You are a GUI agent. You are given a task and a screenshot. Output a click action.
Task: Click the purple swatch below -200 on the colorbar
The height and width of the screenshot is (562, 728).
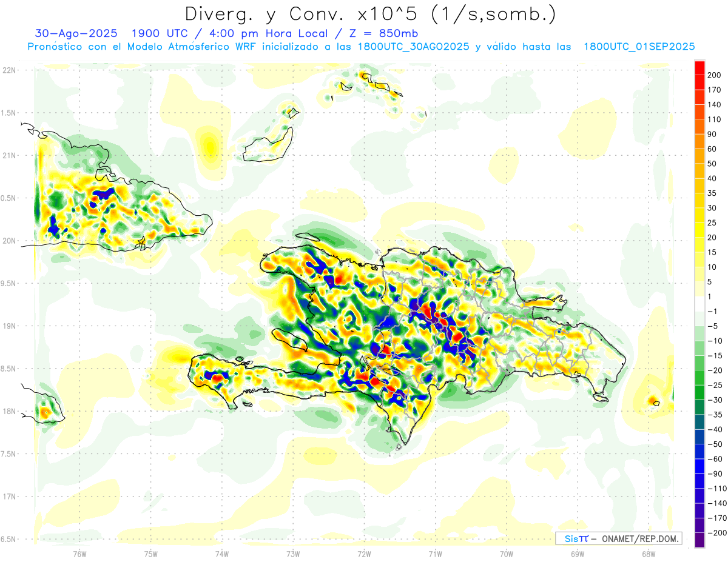pyautogui.click(x=699, y=540)
